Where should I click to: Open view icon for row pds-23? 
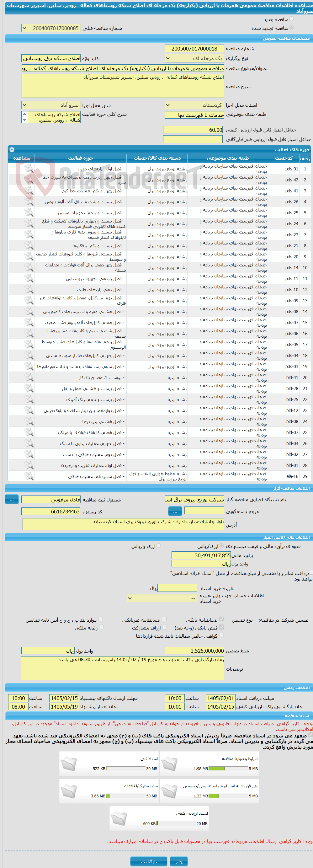[x=29, y=234]
